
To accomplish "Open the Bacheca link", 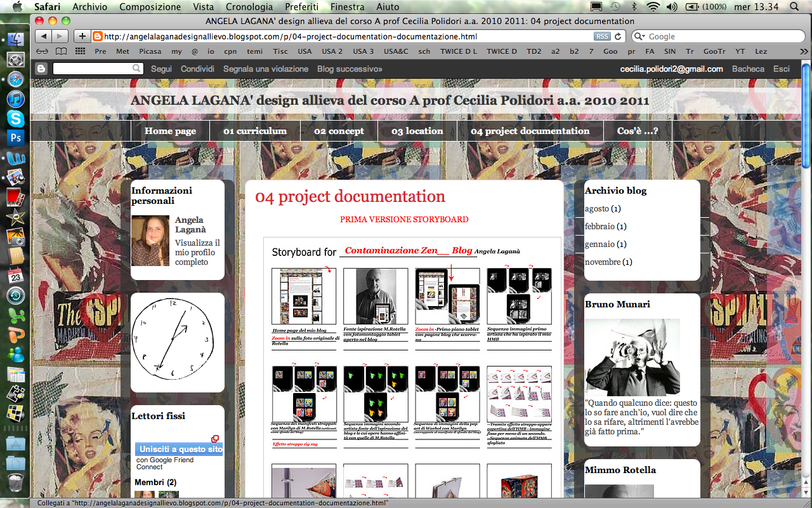I will (x=748, y=69).
